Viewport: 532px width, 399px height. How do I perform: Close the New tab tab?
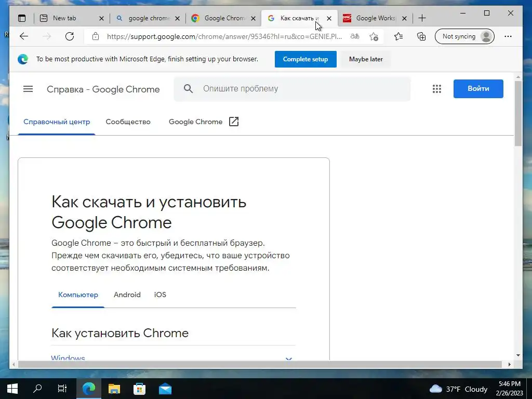101,18
